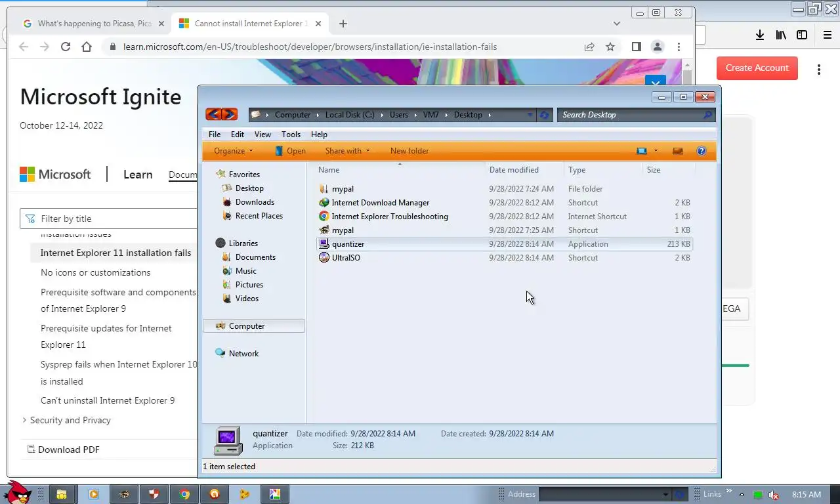The image size is (840, 504).
Task: Select Network in the navigation pane
Action: pyautogui.click(x=243, y=354)
